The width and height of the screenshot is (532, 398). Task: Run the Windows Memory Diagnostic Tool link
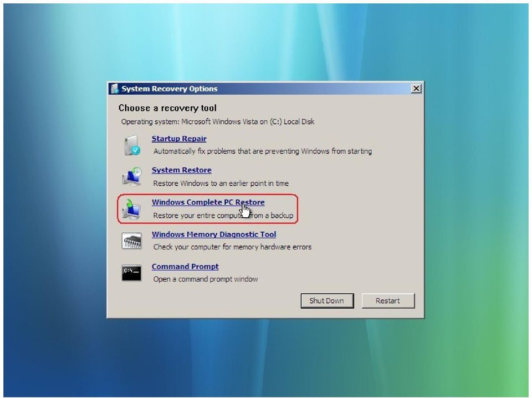pyautogui.click(x=214, y=234)
